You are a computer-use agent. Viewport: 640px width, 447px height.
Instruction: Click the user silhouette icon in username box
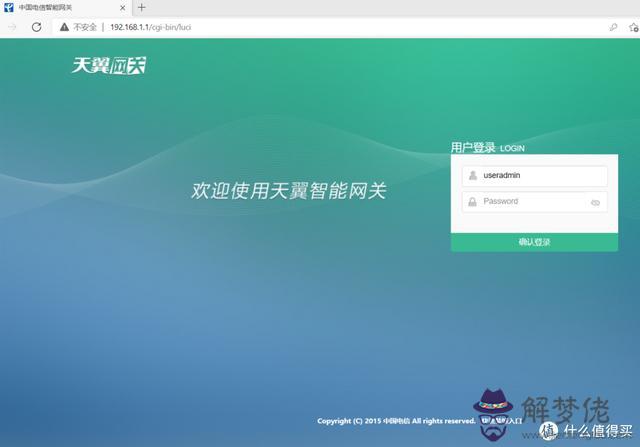[x=471, y=175]
